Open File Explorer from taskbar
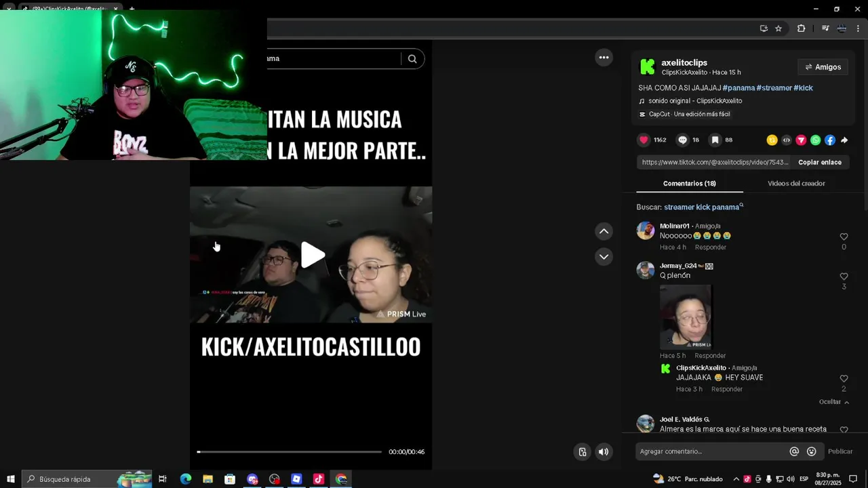The height and width of the screenshot is (488, 868). tap(208, 479)
